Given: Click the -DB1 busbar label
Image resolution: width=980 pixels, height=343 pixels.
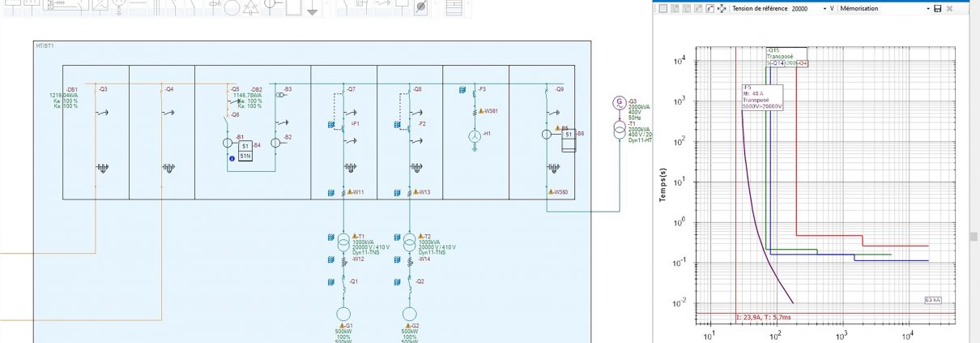Looking at the screenshot, I should 72,89.
